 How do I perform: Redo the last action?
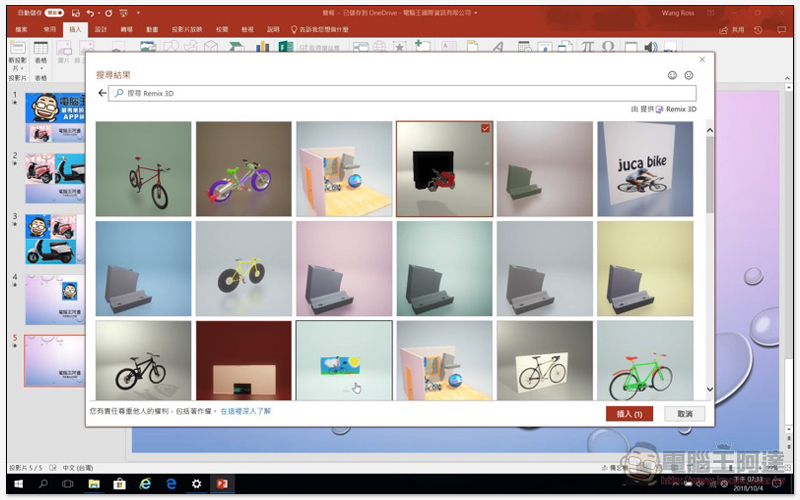point(108,13)
